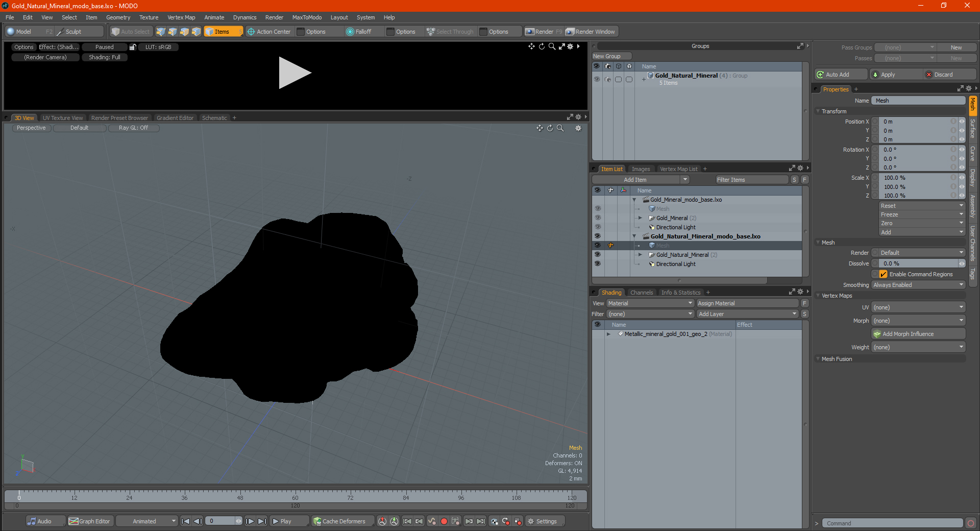Click Render F9 button

pos(544,32)
